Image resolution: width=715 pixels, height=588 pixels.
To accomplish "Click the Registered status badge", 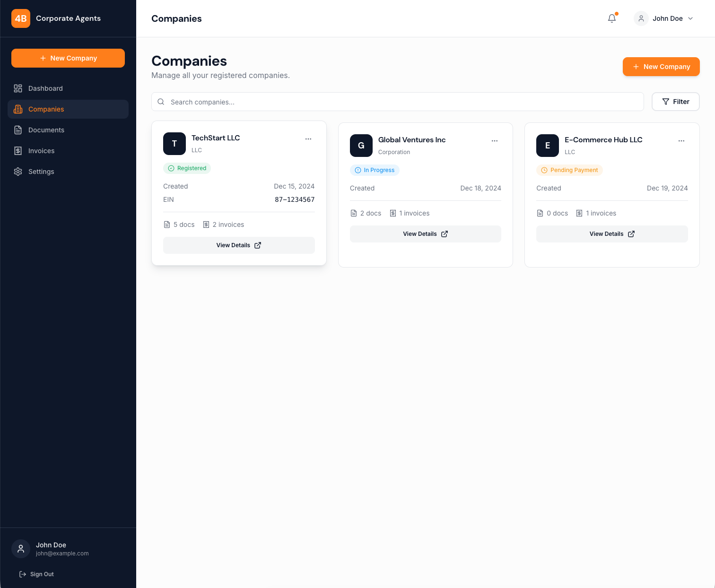I will [x=187, y=168].
